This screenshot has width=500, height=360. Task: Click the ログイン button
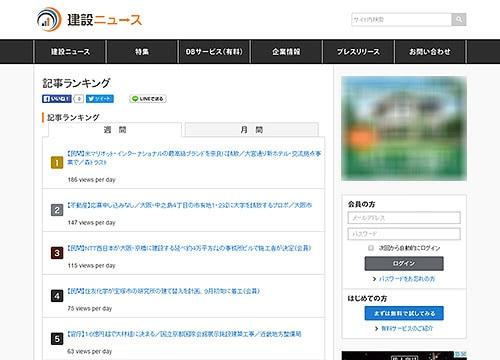click(404, 263)
